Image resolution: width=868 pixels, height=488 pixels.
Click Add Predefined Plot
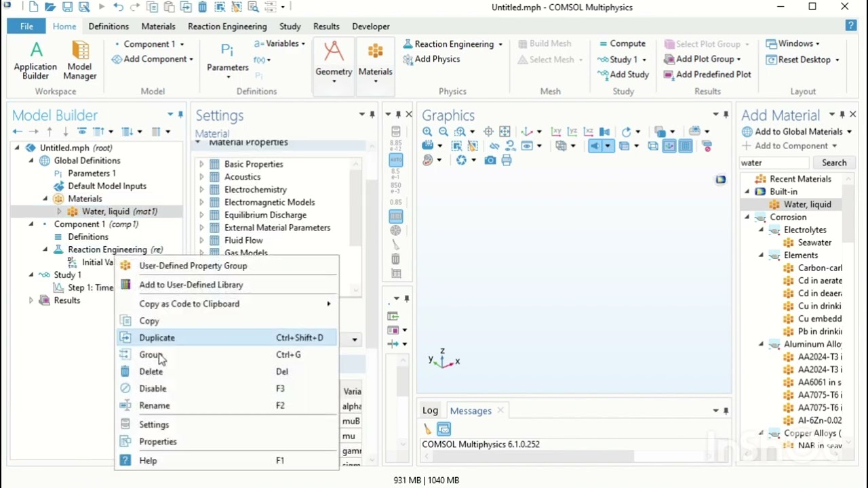tap(707, 75)
